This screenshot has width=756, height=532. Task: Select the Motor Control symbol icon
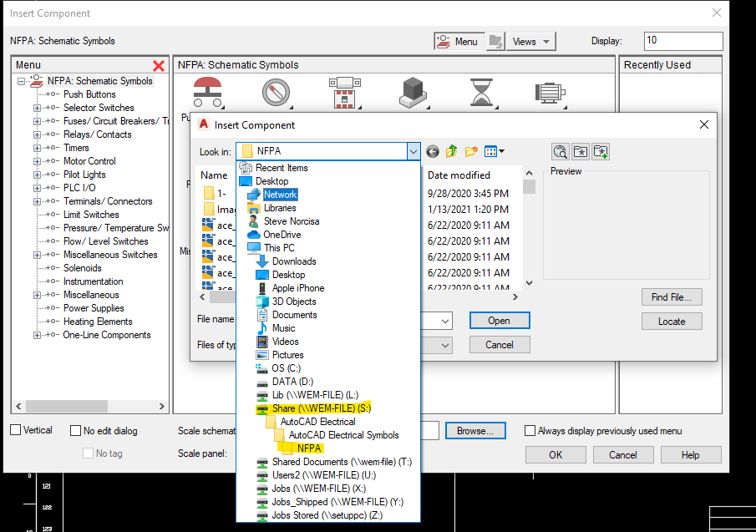coord(550,92)
